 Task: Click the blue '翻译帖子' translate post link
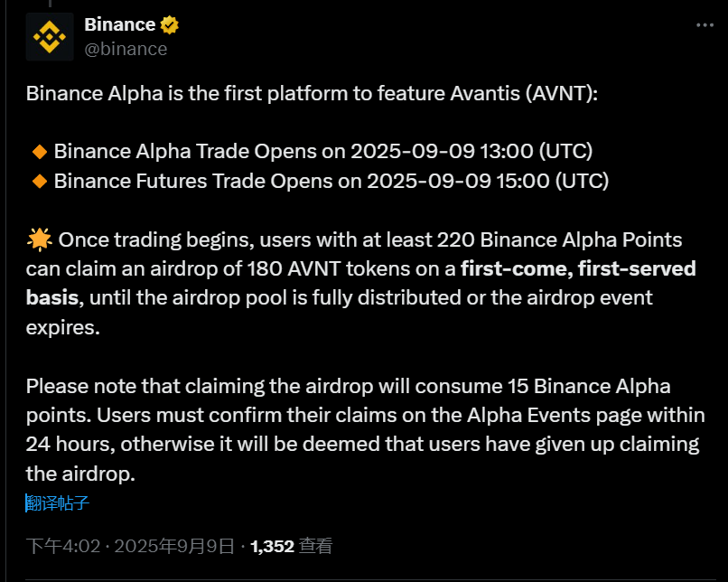coord(58,503)
